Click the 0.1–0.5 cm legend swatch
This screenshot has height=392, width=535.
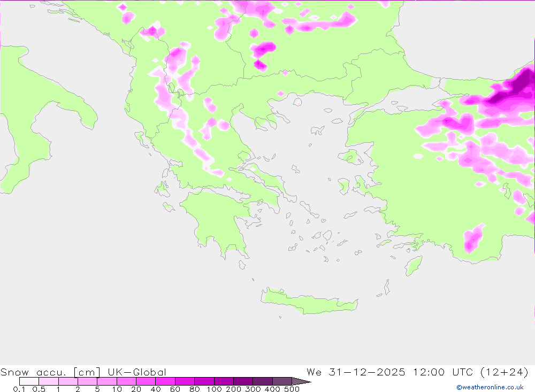point(29,381)
